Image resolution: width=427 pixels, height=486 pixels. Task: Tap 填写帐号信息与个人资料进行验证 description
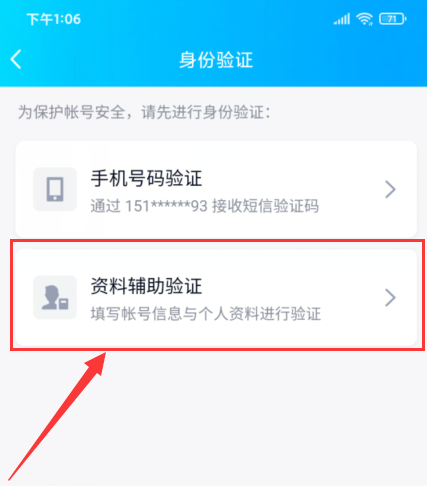[x=206, y=314]
